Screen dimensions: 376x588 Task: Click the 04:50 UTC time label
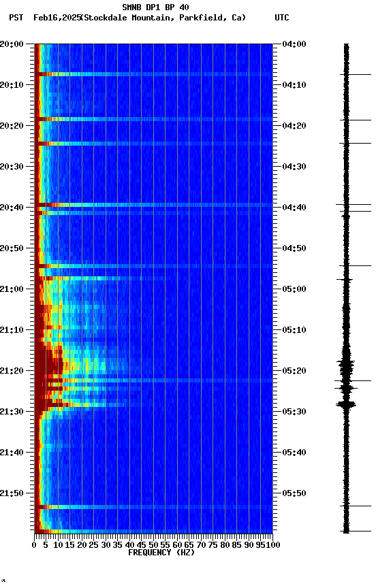pyautogui.click(x=294, y=248)
